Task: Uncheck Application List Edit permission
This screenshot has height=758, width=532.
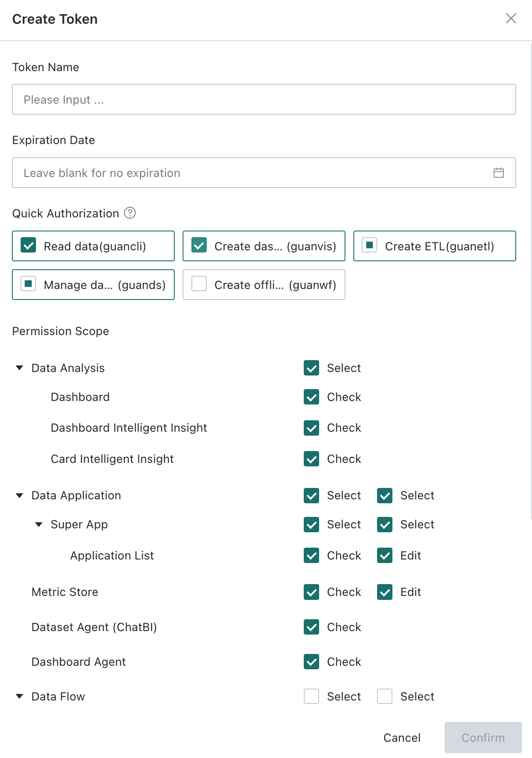Action: [x=385, y=556]
